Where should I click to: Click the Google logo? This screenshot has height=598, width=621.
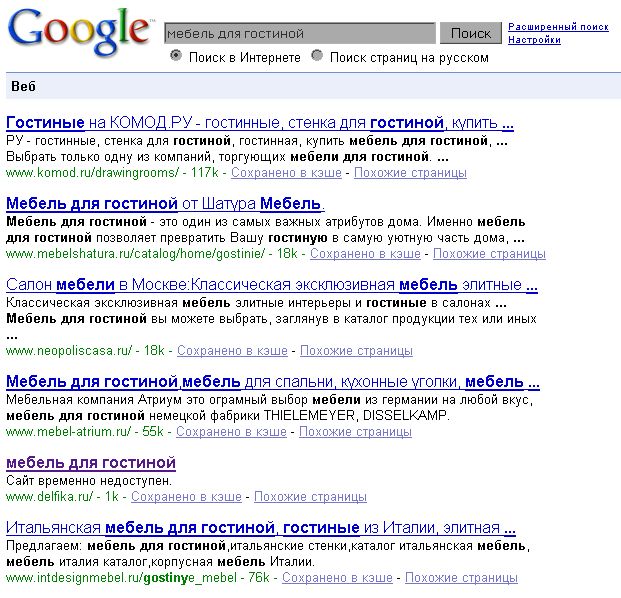point(80,32)
